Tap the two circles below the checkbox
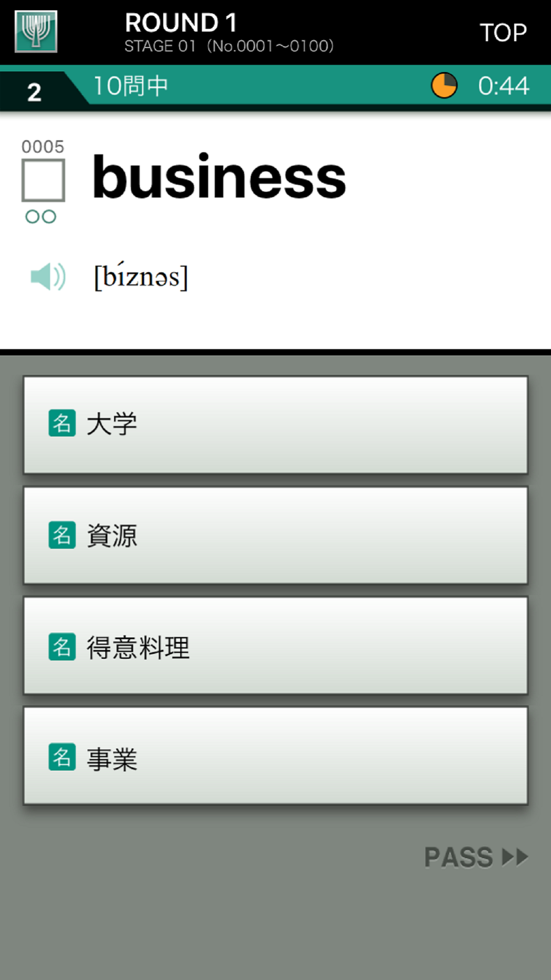Screen dimensions: 551x980 click(41, 217)
